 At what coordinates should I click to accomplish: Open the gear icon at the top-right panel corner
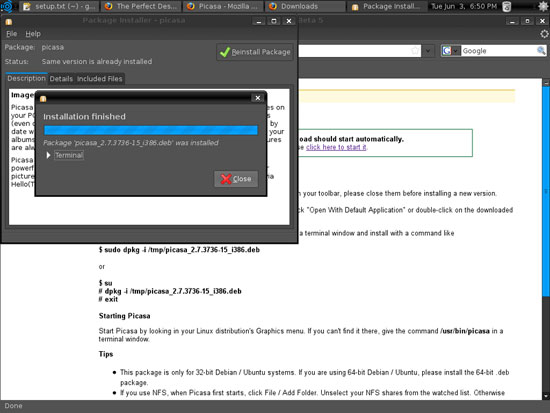coord(543,6)
